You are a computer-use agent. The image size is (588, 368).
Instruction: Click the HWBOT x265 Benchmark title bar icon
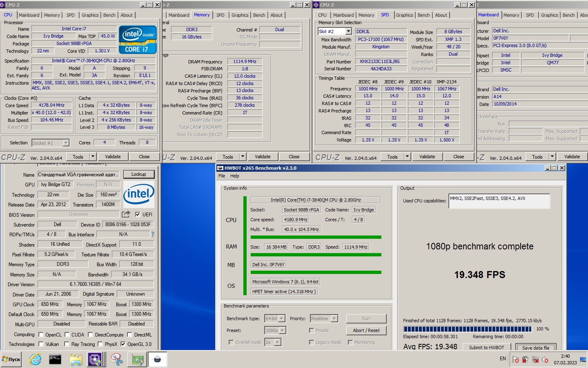pyautogui.click(x=220, y=168)
